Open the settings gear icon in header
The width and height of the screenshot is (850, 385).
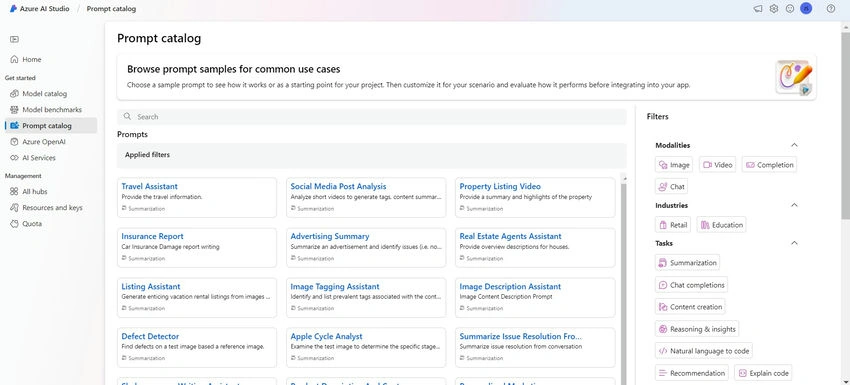point(774,9)
